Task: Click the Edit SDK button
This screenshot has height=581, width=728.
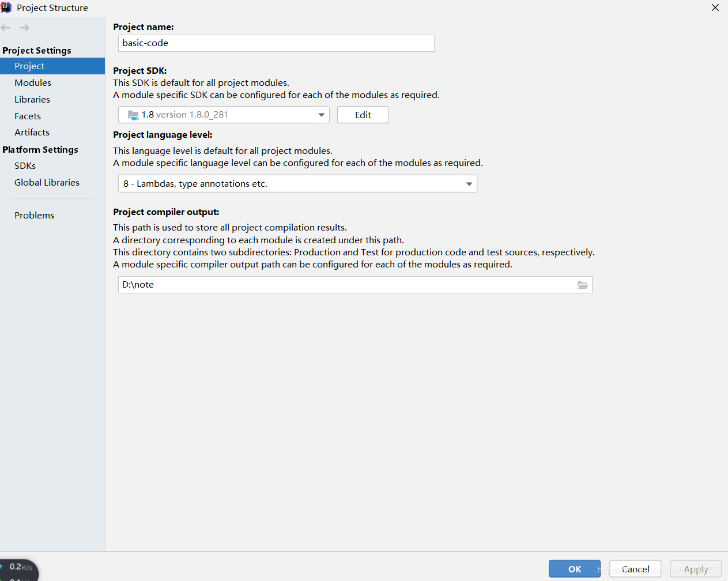Action: click(363, 115)
